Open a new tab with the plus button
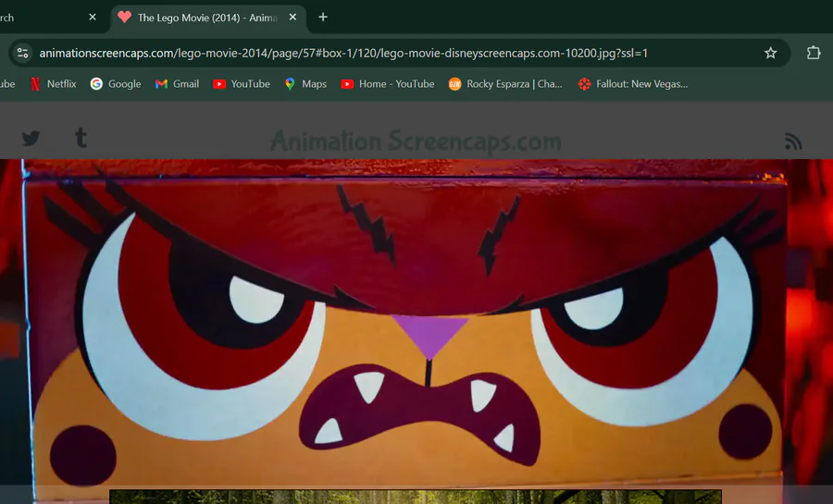 coord(322,17)
